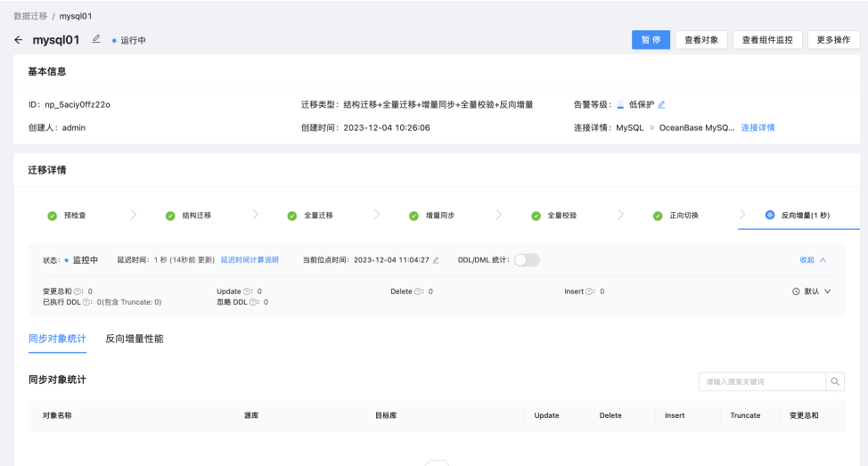Click the 全量校验 step check icon
The width and height of the screenshot is (868, 466).
(536, 216)
